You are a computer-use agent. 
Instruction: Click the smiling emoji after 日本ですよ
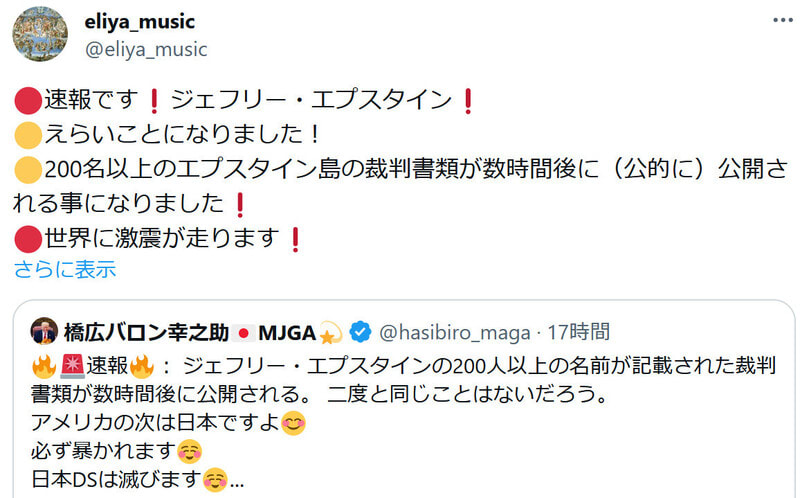pos(293,423)
